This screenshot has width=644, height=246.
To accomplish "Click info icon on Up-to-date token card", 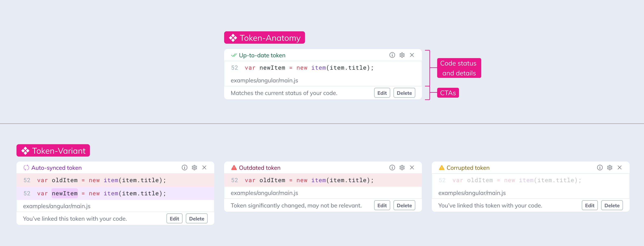I will click(x=392, y=55).
